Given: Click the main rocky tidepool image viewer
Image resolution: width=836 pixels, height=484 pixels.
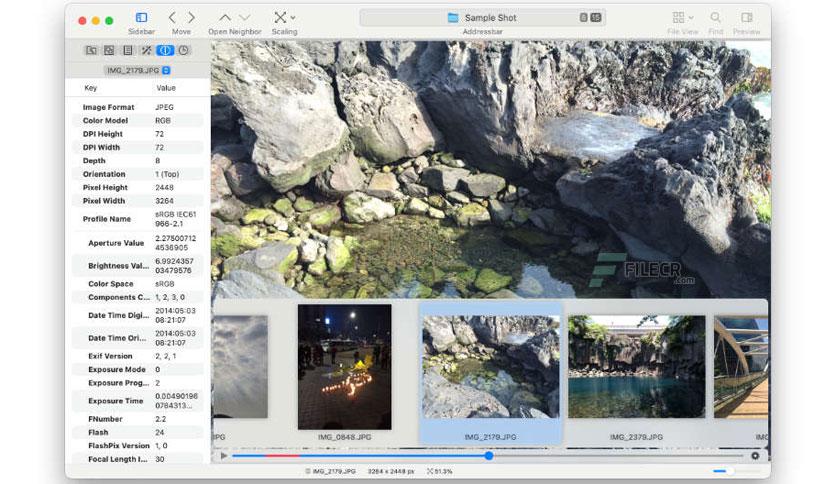Looking at the screenshot, I should [x=491, y=170].
